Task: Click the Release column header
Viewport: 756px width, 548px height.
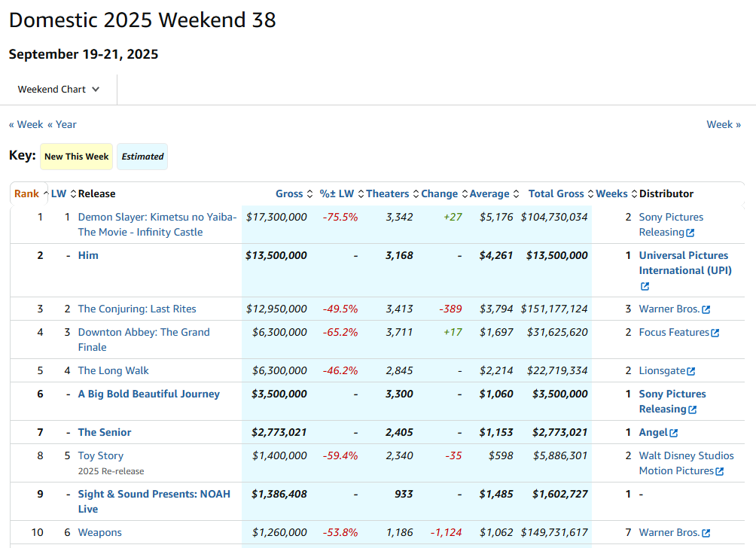Action: [96, 193]
